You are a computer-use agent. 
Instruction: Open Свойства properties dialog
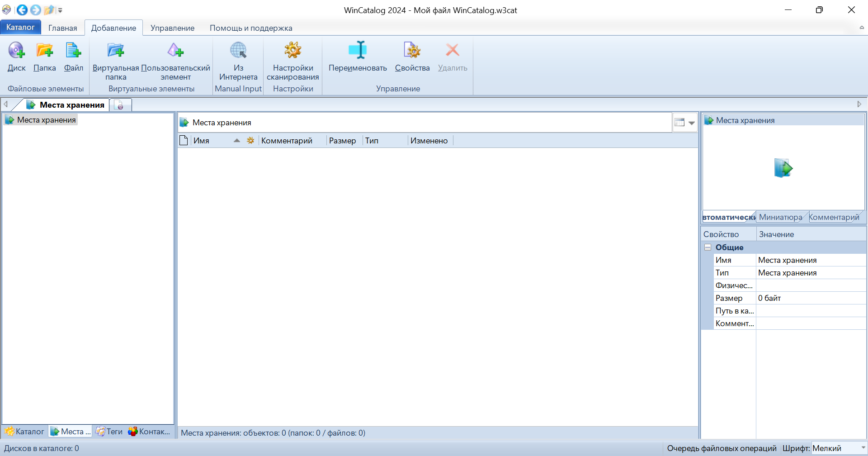[412, 57]
